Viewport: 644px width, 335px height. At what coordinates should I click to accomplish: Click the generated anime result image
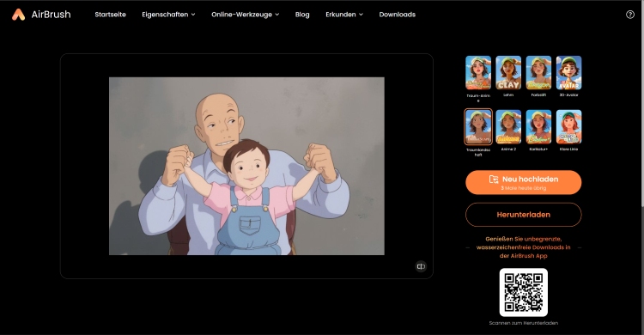coord(246,166)
